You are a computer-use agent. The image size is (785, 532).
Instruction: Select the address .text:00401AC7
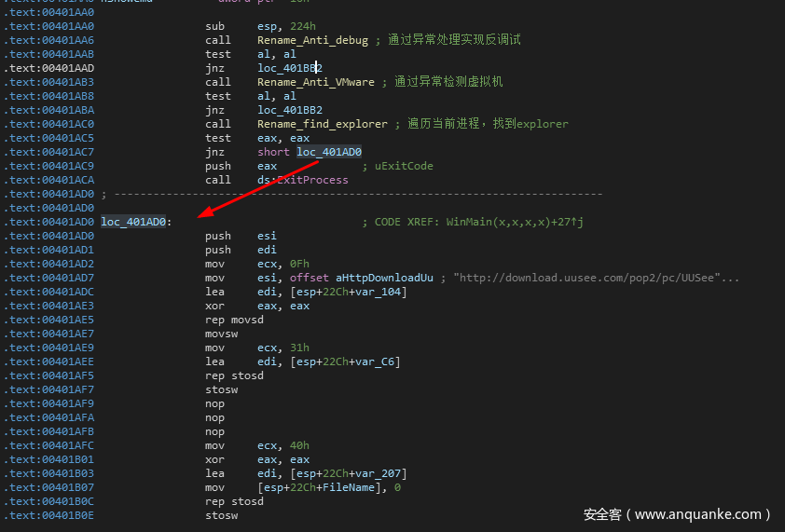[48, 152]
